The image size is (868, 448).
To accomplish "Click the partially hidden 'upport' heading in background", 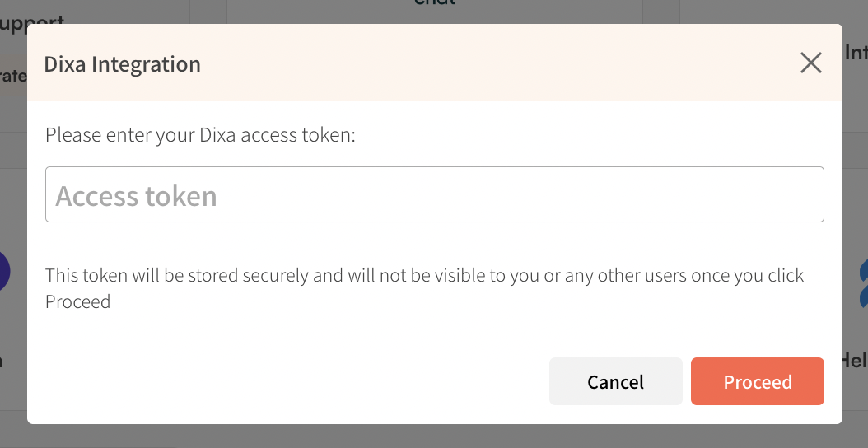I will click(32, 21).
